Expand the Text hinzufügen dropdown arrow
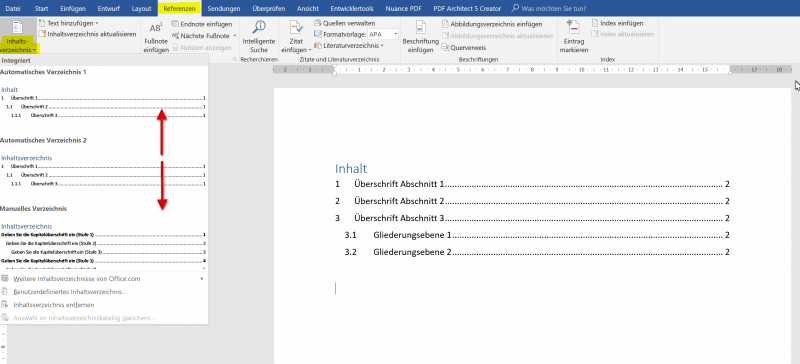The image size is (800, 364). [97, 23]
